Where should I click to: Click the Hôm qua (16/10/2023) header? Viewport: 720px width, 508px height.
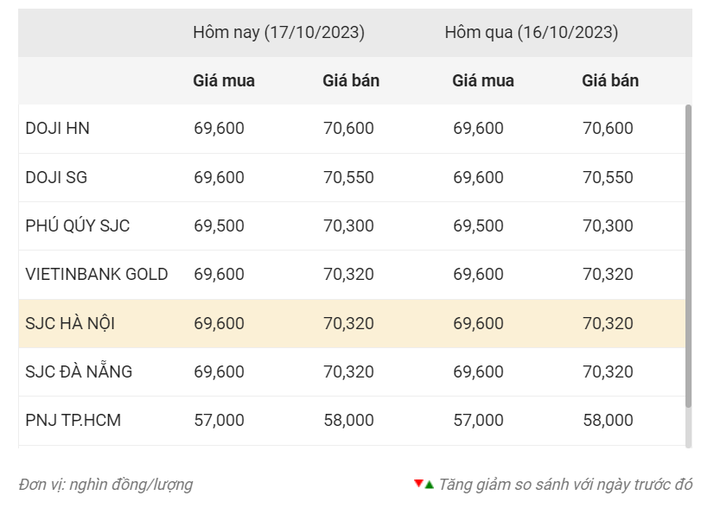click(x=531, y=33)
